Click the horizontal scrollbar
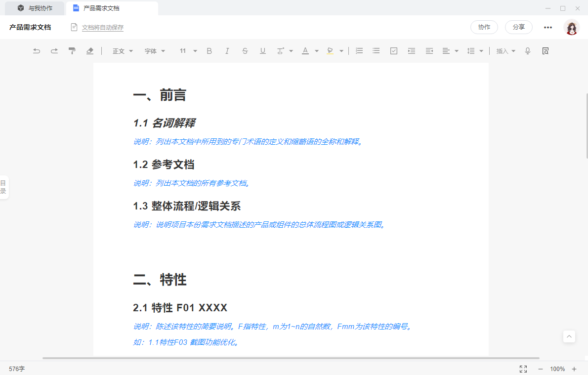588x375 pixels. 291,358
